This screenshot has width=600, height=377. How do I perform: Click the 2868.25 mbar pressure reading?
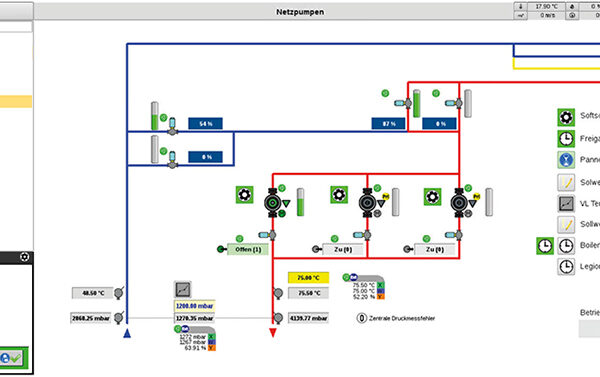91,318
